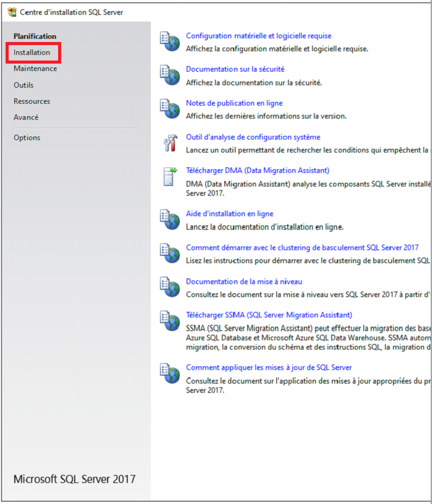Click icon beside Aide d'installation en ligne

coord(169,219)
